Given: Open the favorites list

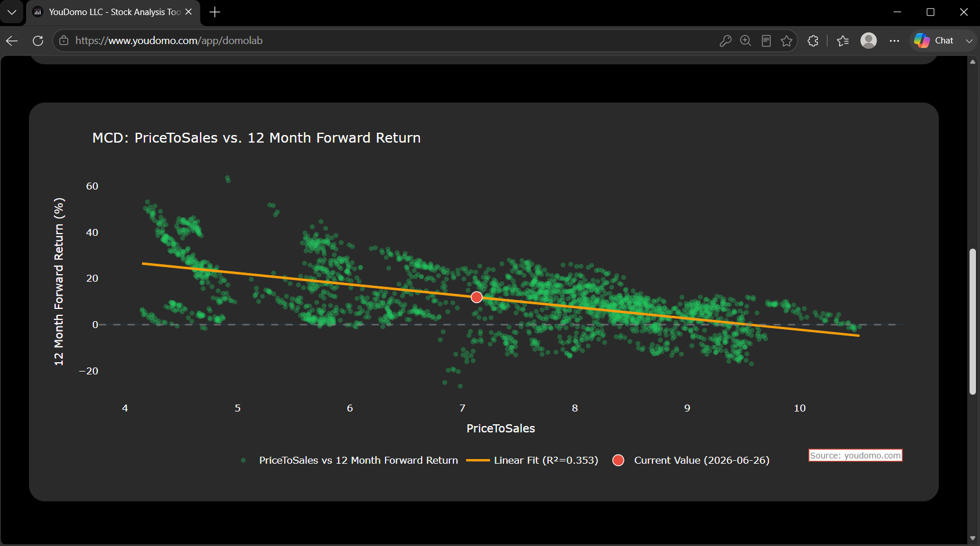Looking at the screenshot, I should (843, 41).
